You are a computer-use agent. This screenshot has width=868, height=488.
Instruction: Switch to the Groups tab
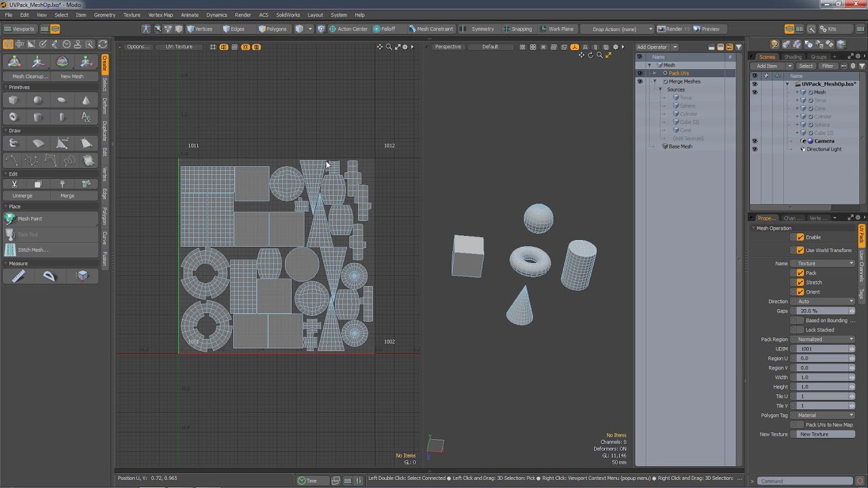coord(818,57)
